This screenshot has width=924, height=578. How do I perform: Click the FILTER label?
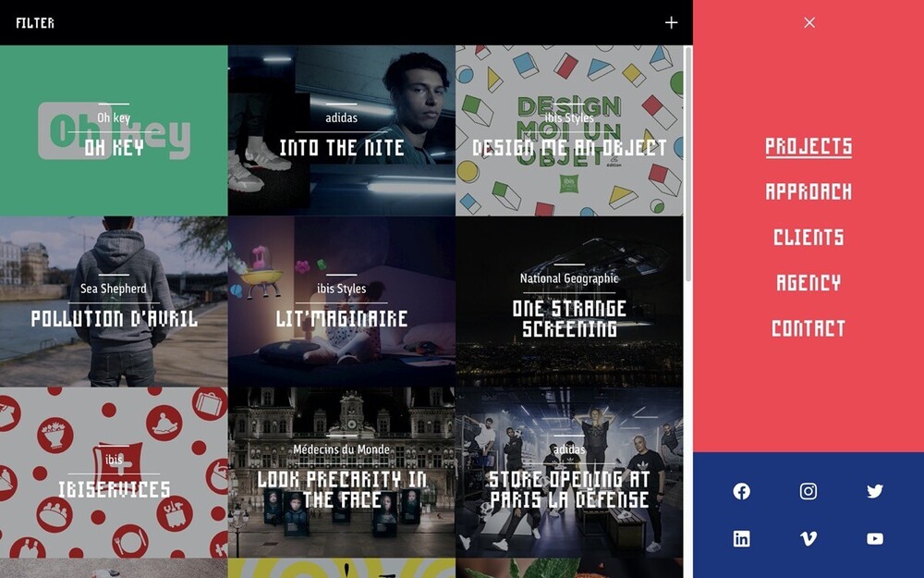click(35, 23)
